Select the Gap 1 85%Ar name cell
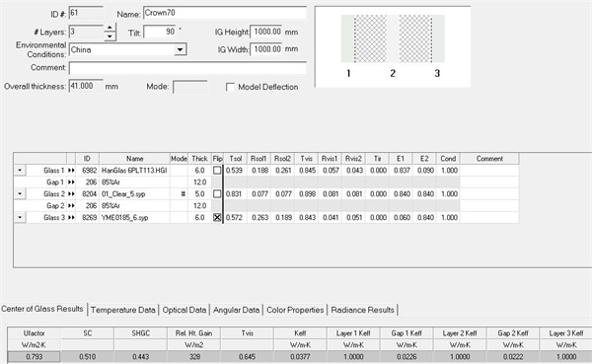Viewport: 592px width, 364px height. point(134,182)
